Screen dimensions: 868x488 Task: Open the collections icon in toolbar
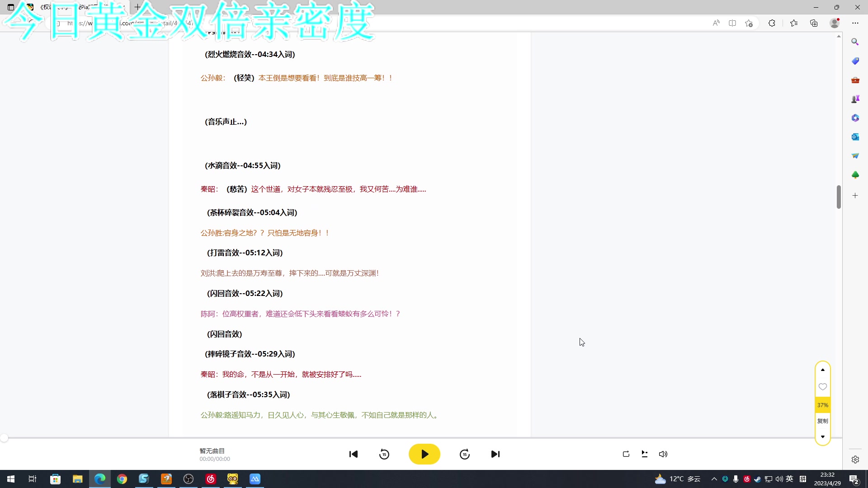(x=814, y=23)
